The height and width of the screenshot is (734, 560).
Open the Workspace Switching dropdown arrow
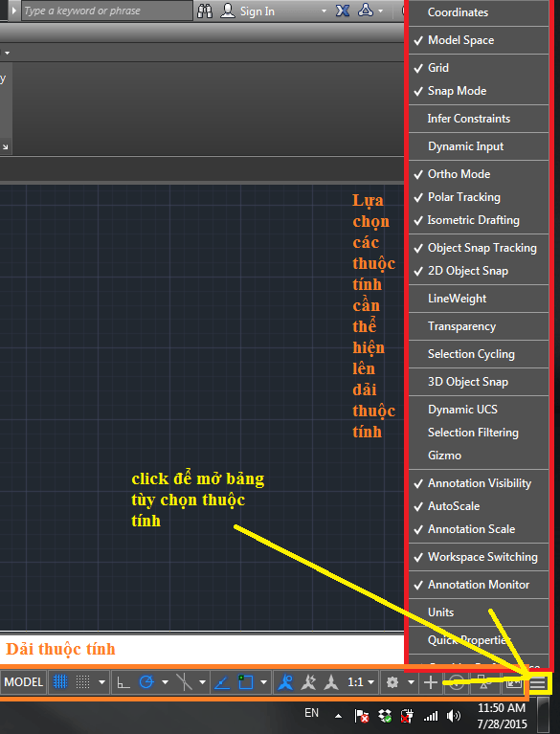[x=411, y=682]
